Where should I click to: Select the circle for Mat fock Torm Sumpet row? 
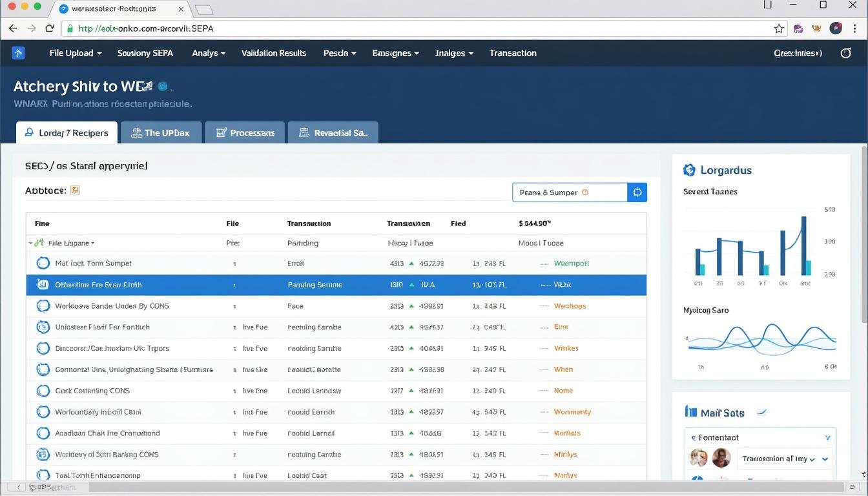[43, 263]
